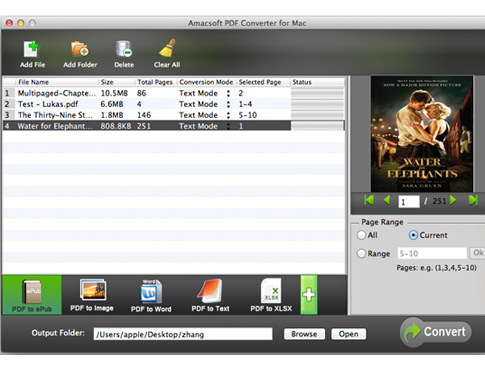485x370 pixels.
Task: Select the Range radio button
Action: pyautogui.click(x=361, y=254)
